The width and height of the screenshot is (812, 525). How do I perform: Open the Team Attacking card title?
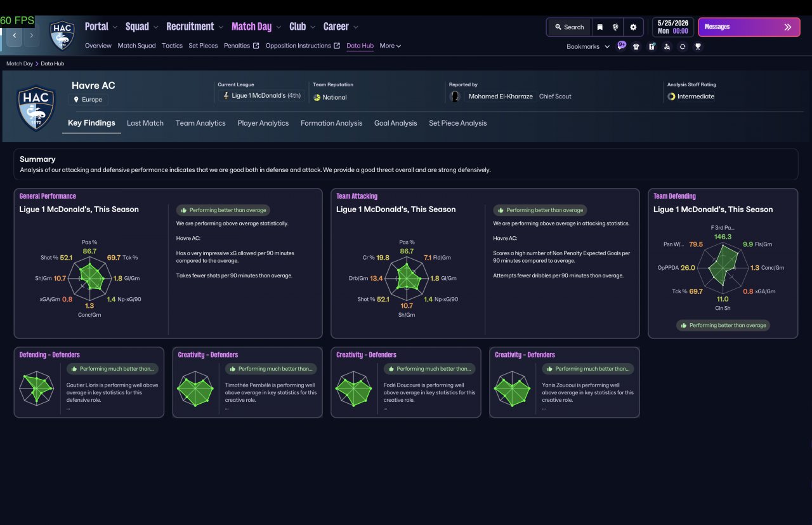(357, 196)
